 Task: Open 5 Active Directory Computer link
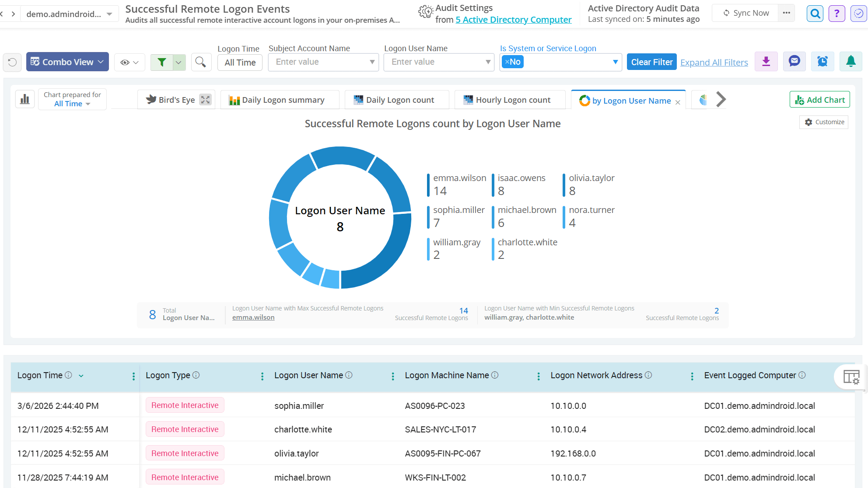click(514, 20)
